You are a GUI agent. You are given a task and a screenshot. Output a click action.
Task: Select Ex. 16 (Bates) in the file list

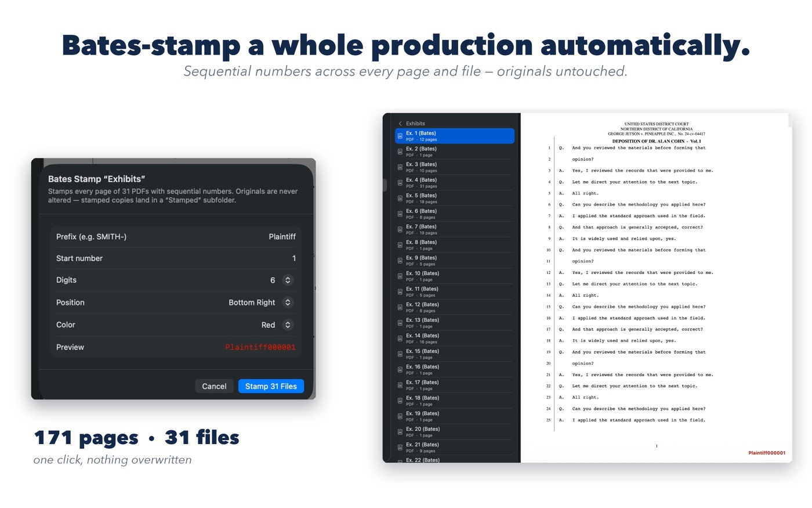pos(455,369)
